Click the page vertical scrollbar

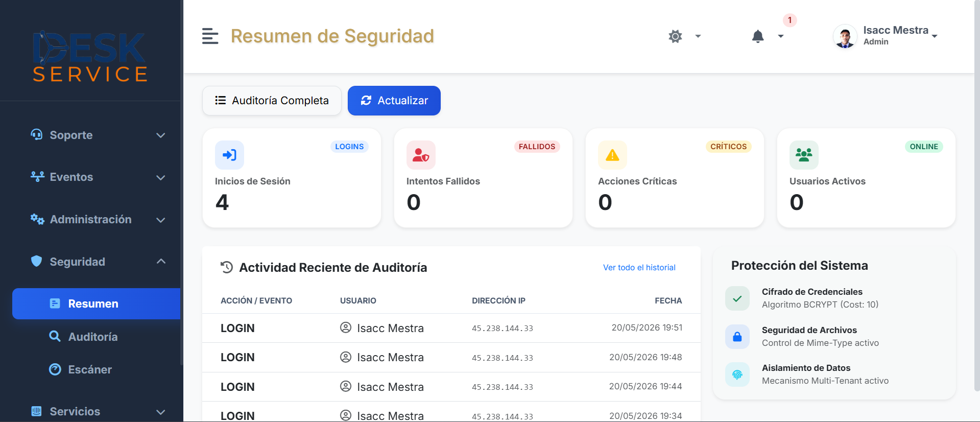tap(976, 196)
